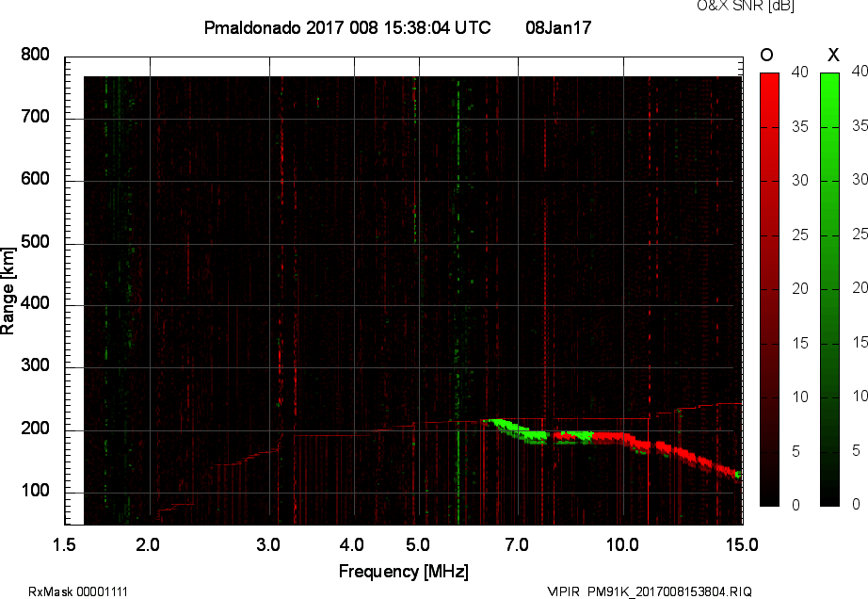Click the 'VIPIR PM91K_2017008153804.RIQ' file name

click(x=650, y=591)
